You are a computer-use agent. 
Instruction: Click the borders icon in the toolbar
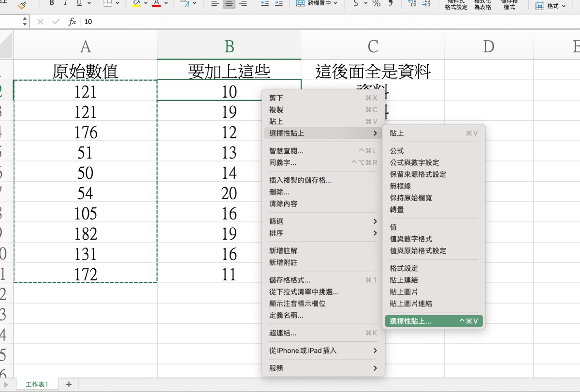click(x=108, y=4)
